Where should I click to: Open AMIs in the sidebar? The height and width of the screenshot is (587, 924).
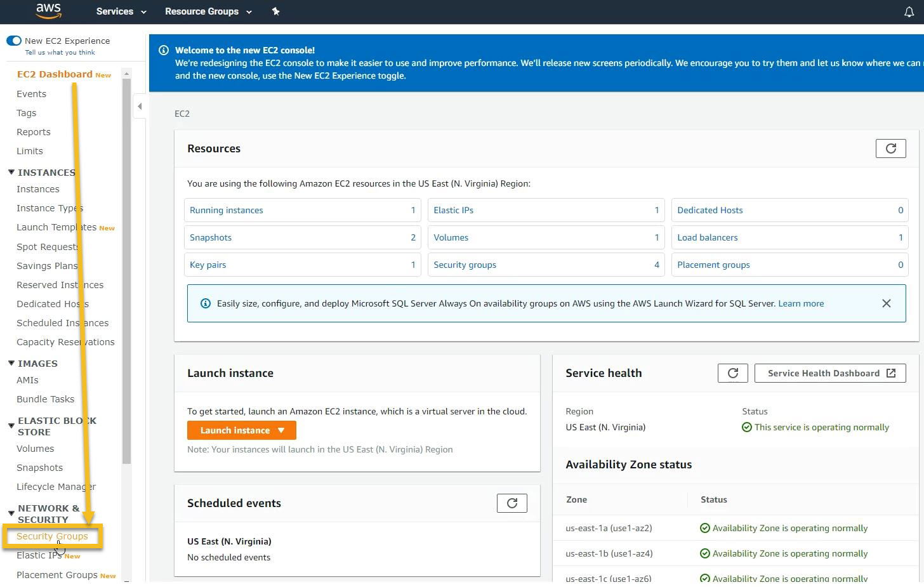(27, 380)
